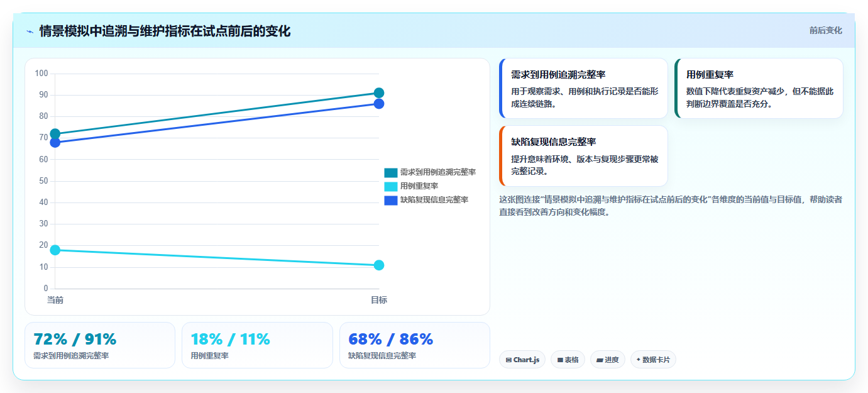Click the title 情景模拟中追溯与维护指标在试点前后的变化
This screenshot has width=868, height=393.
click(x=165, y=31)
